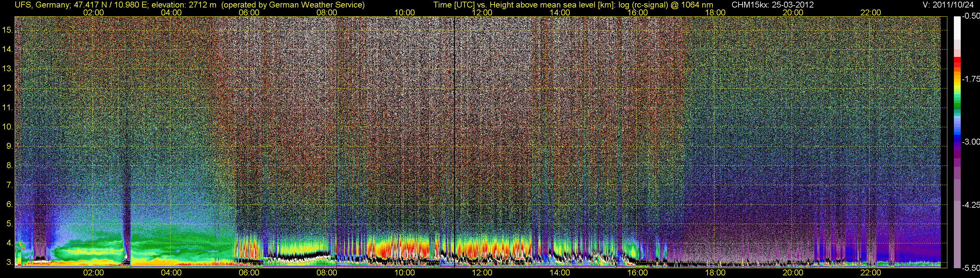Click the 16:00 label on the lower time axis
Image resolution: width=980 pixels, height=278 pixels.
coord(637,273)
